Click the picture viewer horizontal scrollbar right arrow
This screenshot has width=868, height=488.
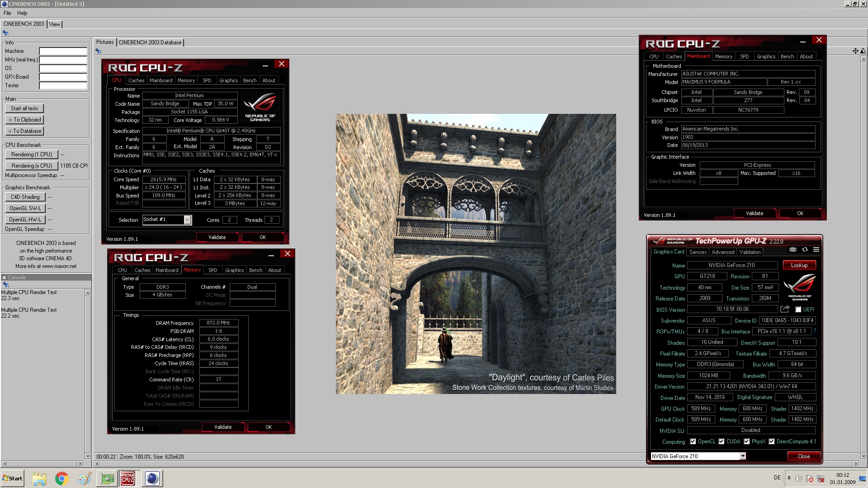[x=855, y=464]
